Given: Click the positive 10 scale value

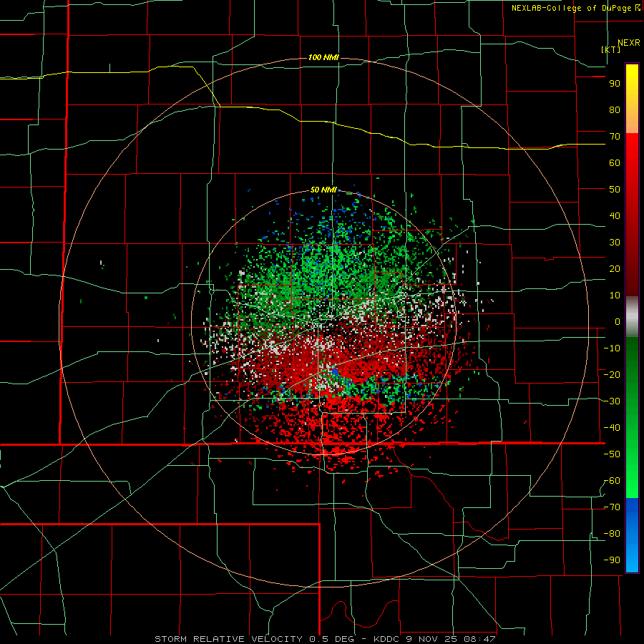Looking at the screenshot, I should coord(615,296).
